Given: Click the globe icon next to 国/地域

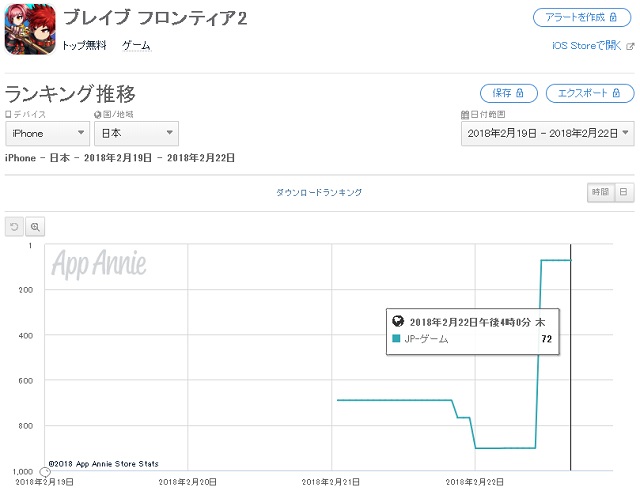Looking at the screenshot, I should [98, 115].
